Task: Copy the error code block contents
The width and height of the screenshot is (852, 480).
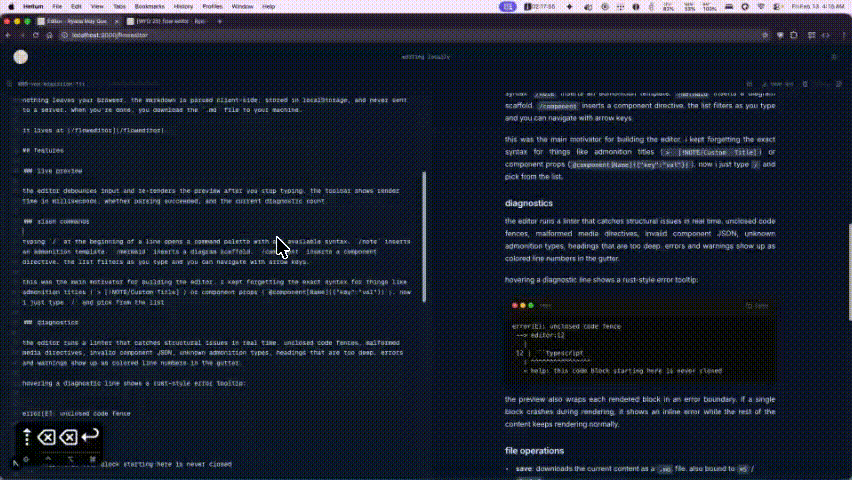Action: (x=757, y=306)
